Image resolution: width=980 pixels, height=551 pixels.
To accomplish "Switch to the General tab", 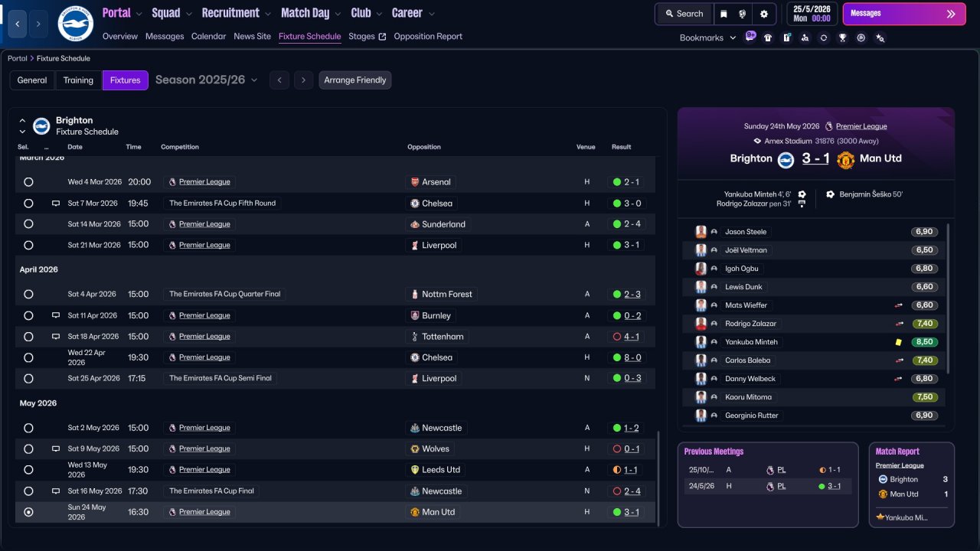I will [x=32, y=80].
